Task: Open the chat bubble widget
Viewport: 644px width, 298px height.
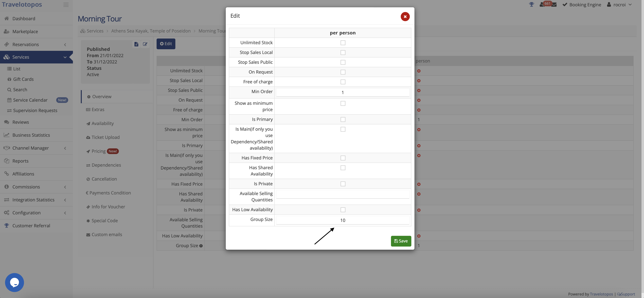Action: click(14, 282)
